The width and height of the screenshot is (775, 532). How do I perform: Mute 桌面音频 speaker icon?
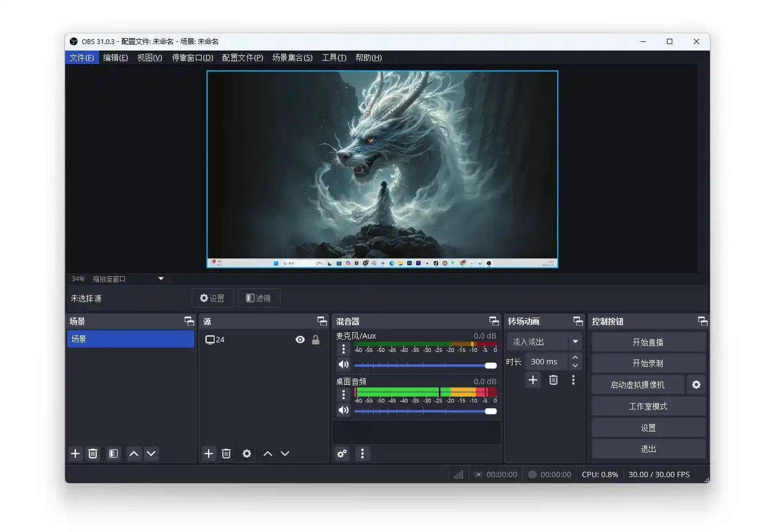coord(344,411)
